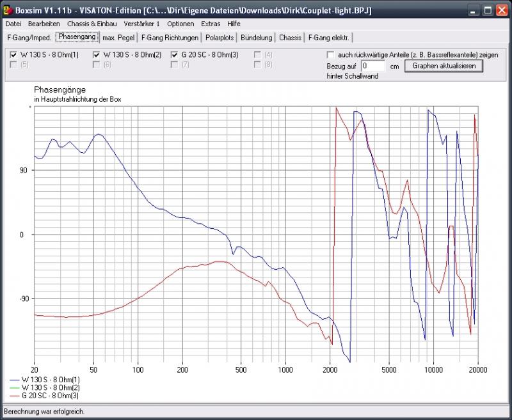Switch to the F-Gang/Imped. tab

[x=29, y=38]
